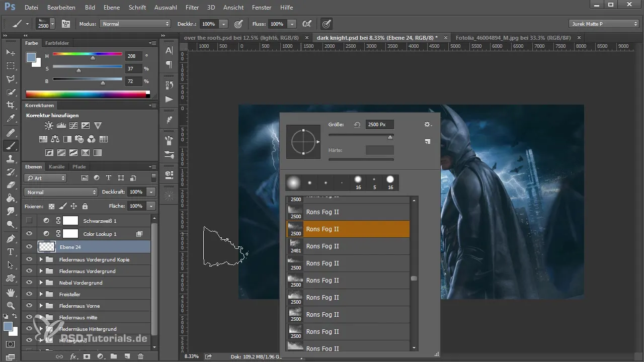644x362 pixels.
Task: Click the Größe size input field
Action: click(x=380, y=124)
